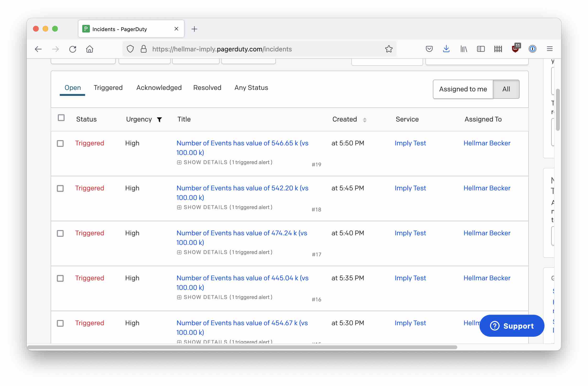Open the Pocket save icon
The image size is (588, 386).
tap(429, 49)
